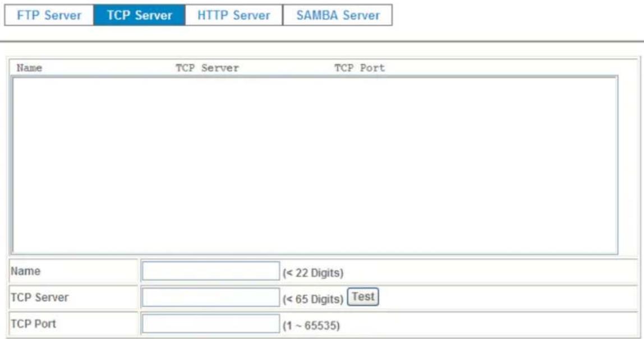Click the '(< 65 Digits)' hint text
Viewport: 644px width, 339px height.
point(313,299)
